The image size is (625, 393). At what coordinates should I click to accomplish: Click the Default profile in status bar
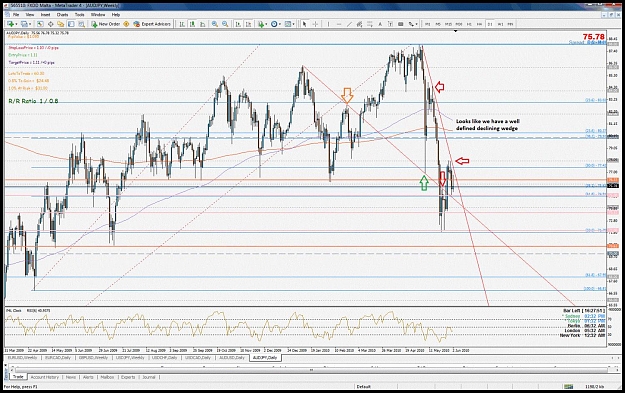[x=364, y=387]
